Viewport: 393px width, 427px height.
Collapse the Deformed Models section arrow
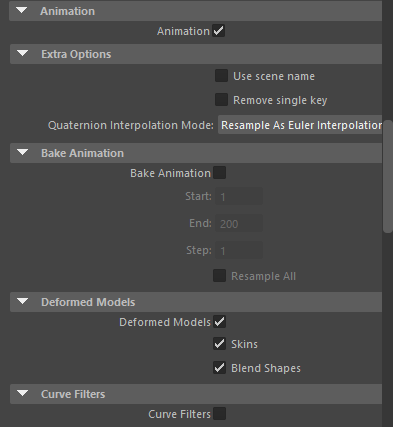click(23, 301)
